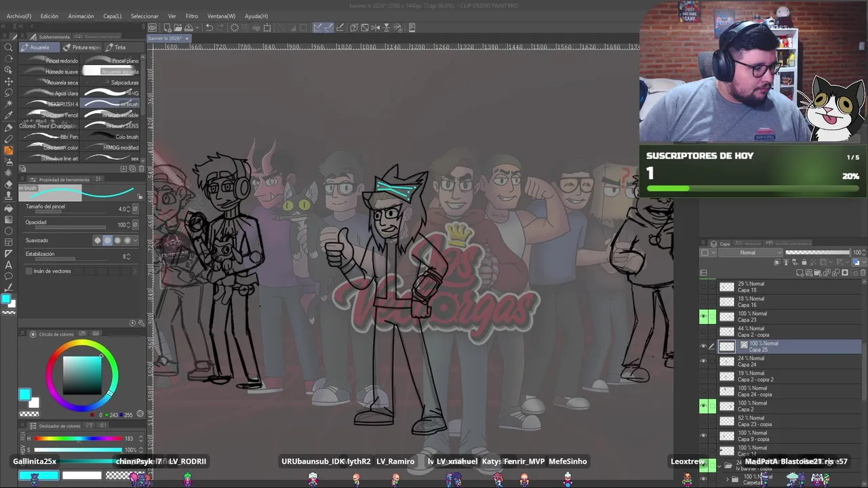Select the Eraser tool
Screen dimensions: 868x488
pos(9,184)
